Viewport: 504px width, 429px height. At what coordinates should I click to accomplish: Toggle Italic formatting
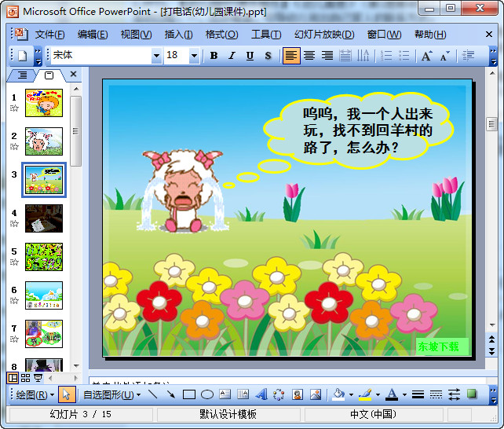point(232,56)
